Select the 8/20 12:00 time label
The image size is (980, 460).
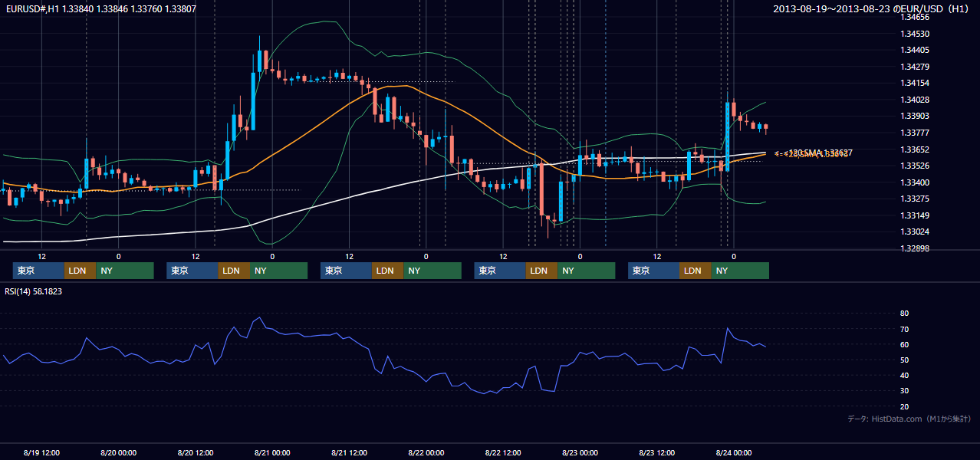click(x=196, y=452)
